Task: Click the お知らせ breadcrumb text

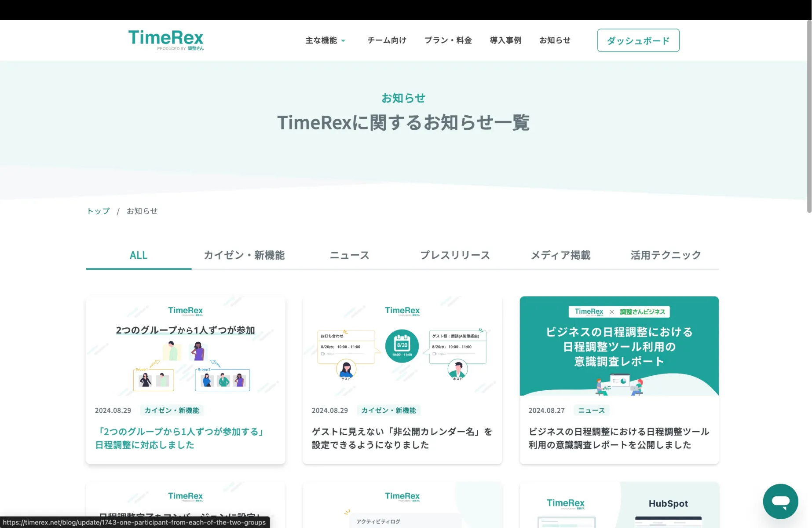Action: [x=142, y=211]
